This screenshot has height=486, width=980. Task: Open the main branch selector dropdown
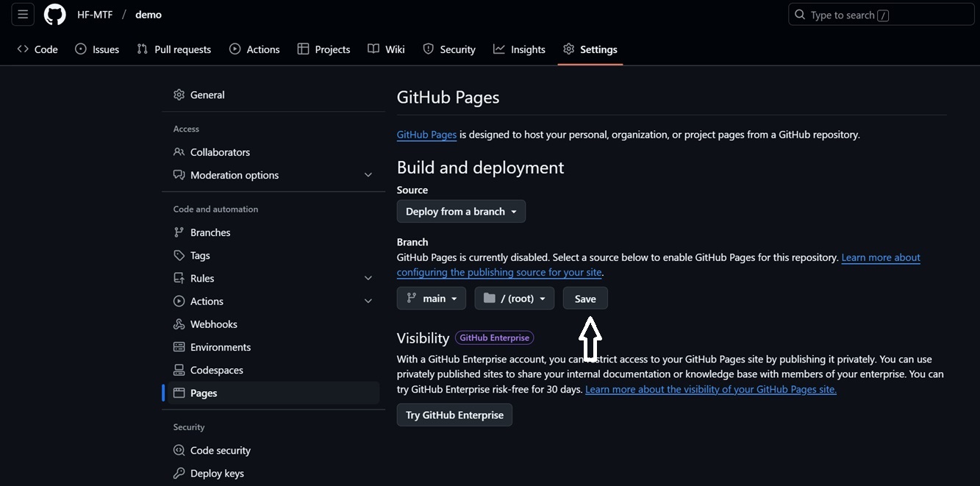pos(432,299)
